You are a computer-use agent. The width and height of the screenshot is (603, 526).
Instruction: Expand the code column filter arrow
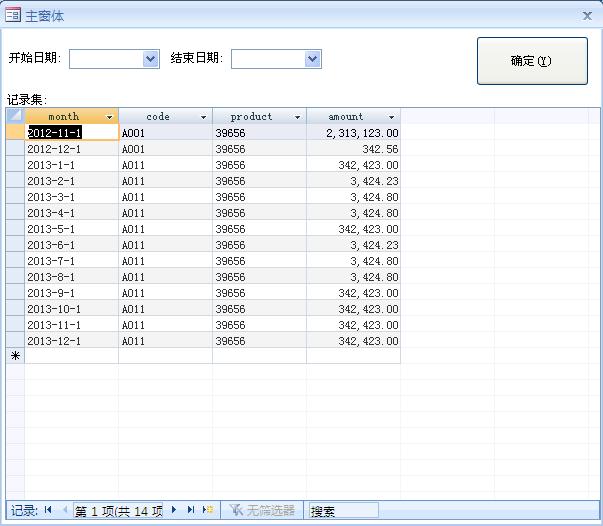pos(204,117)
